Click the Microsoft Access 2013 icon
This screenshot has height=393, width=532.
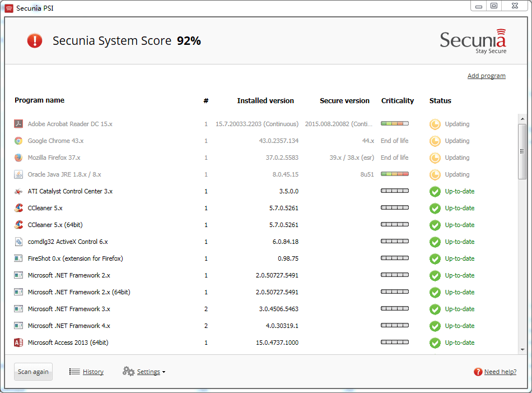pos(18,343)
